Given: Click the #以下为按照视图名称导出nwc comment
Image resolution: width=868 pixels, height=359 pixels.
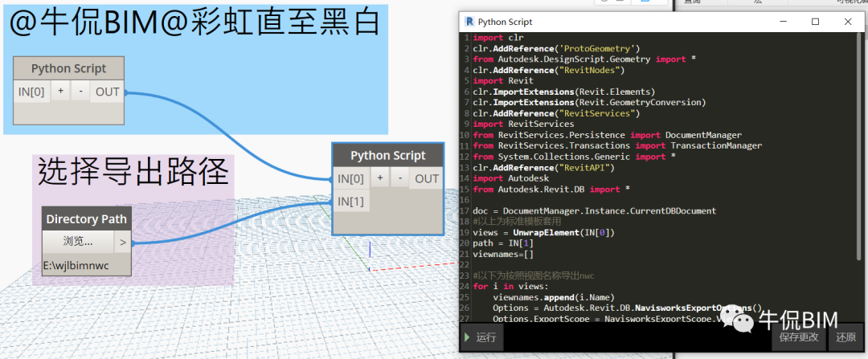Looking at the screenshot, I should click(x=532, y=275).
